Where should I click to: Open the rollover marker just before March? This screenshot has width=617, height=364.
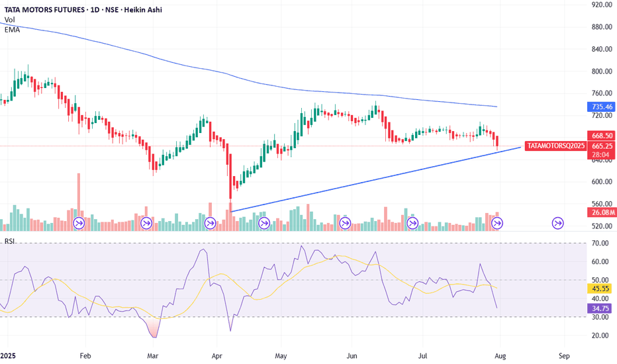pyautogui.click(x=146, y=224)
